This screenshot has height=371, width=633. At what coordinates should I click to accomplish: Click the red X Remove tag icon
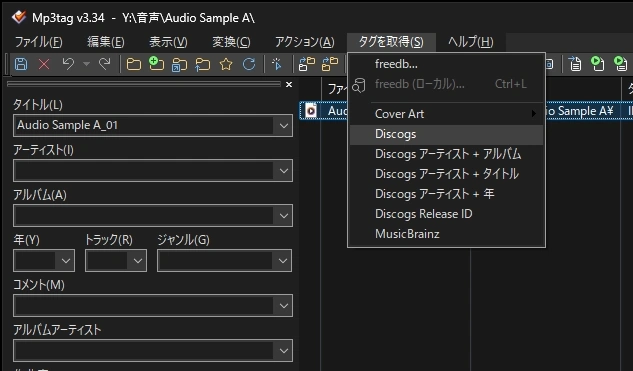pyautogui.click(x=44, y=64)
